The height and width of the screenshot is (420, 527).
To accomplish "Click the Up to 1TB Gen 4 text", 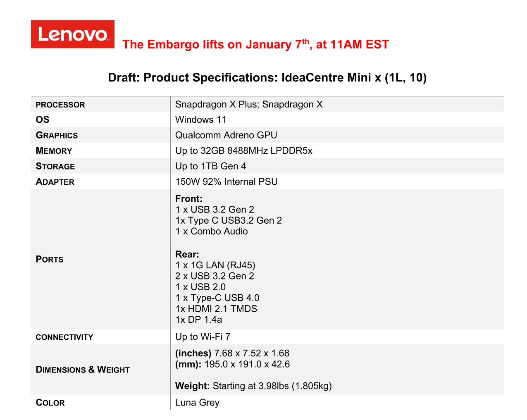I will tap(210, 166).
